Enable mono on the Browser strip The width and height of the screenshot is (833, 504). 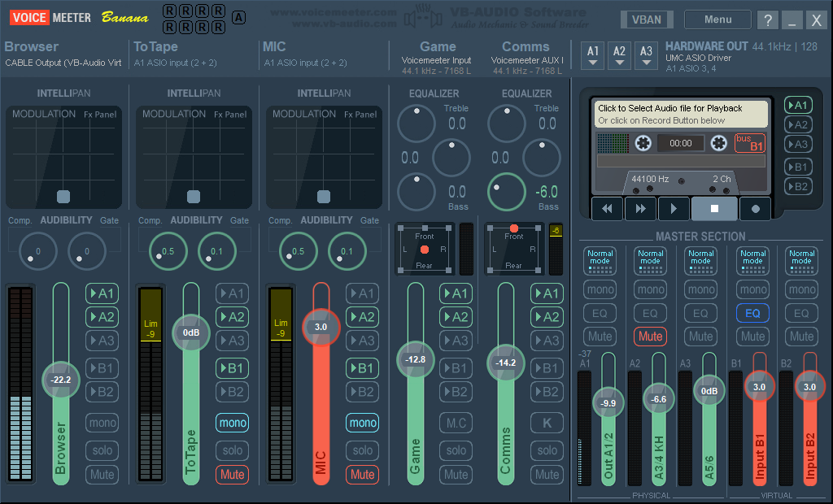(x=102, y=423)
